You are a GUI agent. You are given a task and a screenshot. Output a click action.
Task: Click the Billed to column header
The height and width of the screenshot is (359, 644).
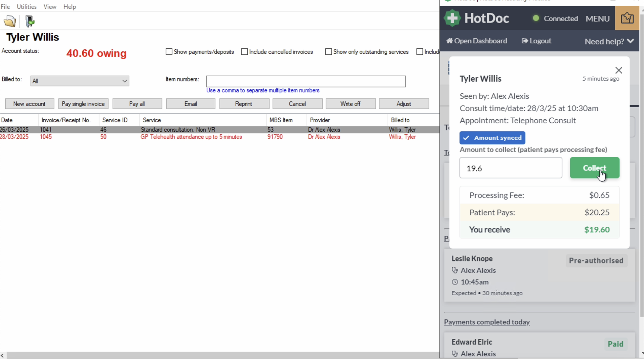tap(414, 120)
